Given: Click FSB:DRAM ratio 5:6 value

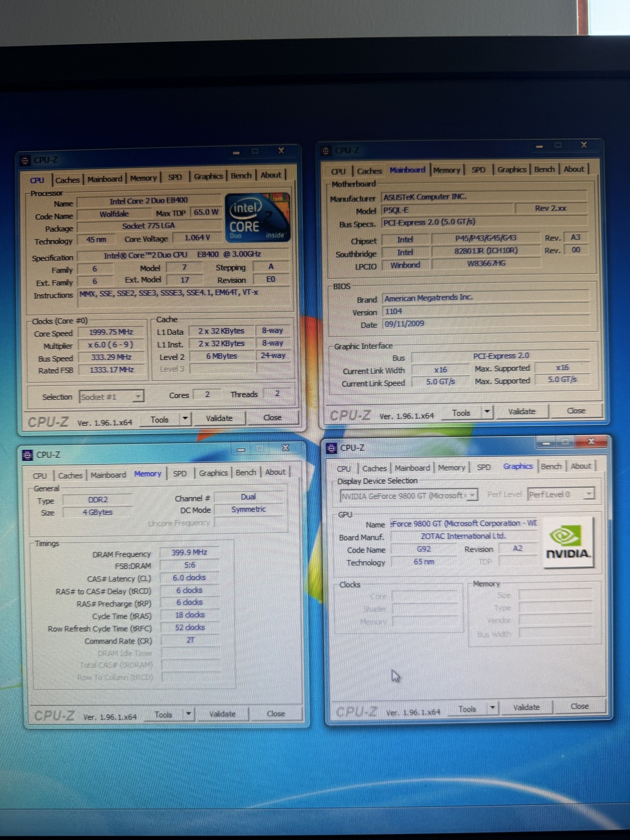Looking at the screenshot, I should (189, 565).
